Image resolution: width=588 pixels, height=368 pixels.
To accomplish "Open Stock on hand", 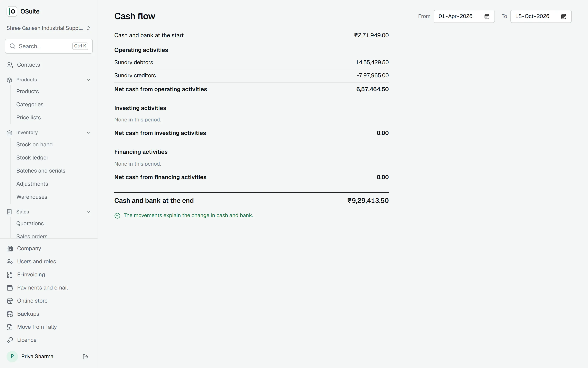I will click(34, 145).
